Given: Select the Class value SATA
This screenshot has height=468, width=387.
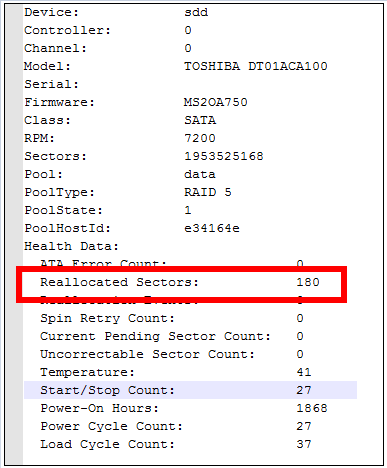Looking at the screenshot, I should coord(200,120).
